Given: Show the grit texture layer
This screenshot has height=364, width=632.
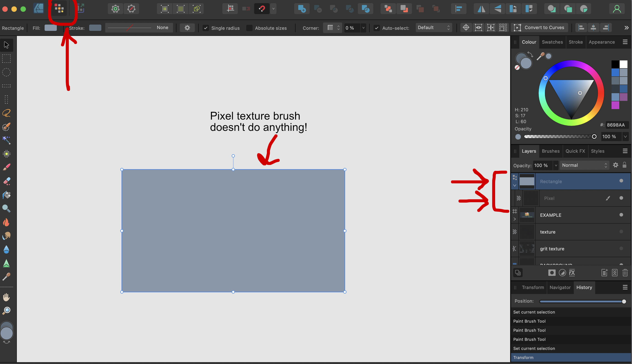Looking at the screenshot, I should click(621, 249).
